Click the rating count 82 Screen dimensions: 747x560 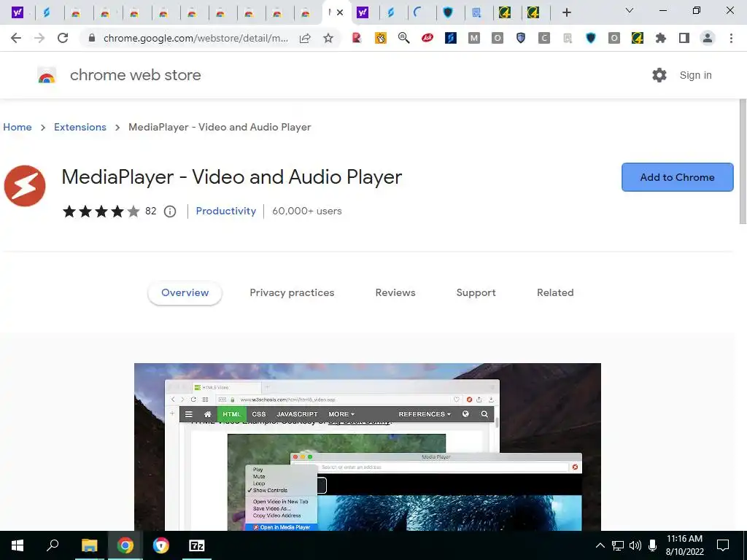[150, 211]
